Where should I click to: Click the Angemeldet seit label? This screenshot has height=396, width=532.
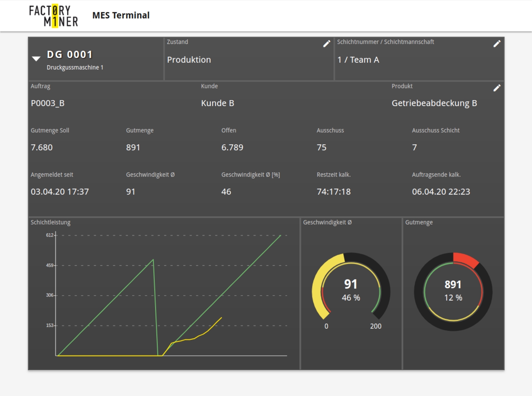[52, 175]
